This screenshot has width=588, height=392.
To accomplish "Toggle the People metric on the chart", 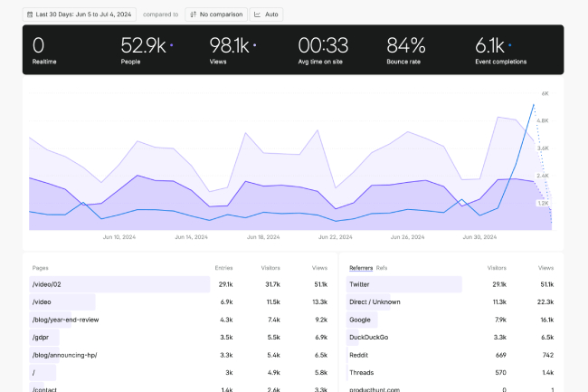I will [x=147, y=50].
